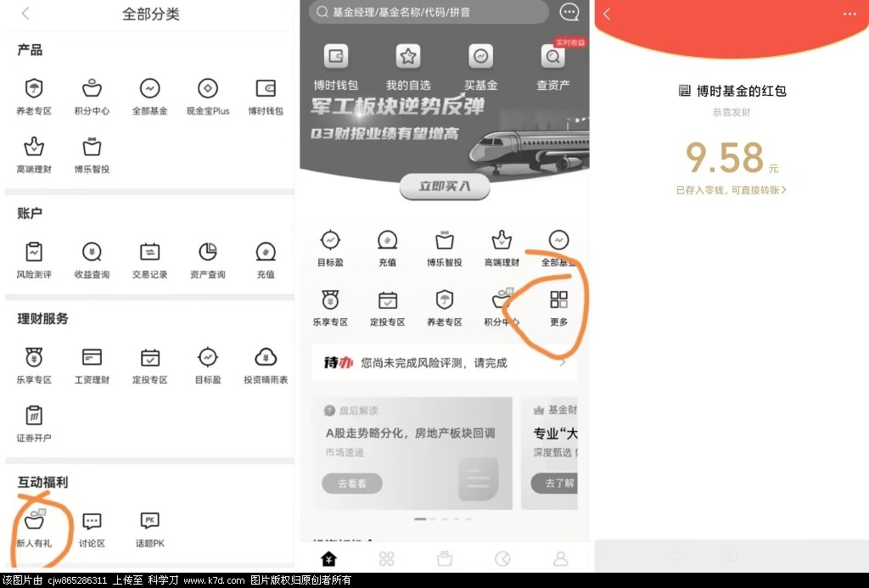The height and width of the screenshot is (588, 869).
Task: Open 高端理财 on the home screen grid
Action: click(502, 248)
